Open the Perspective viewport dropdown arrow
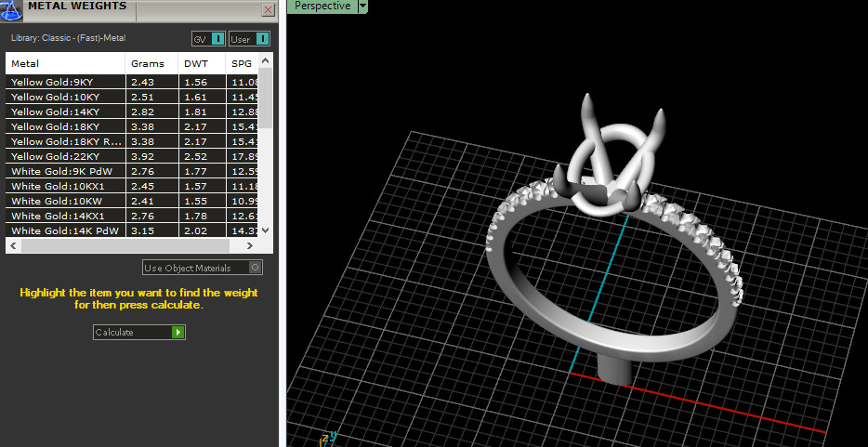868x447 pixels. 362,7
